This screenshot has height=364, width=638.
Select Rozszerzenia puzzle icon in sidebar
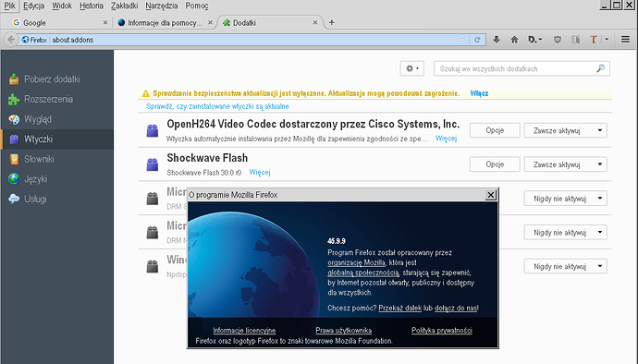coord(14,99)
